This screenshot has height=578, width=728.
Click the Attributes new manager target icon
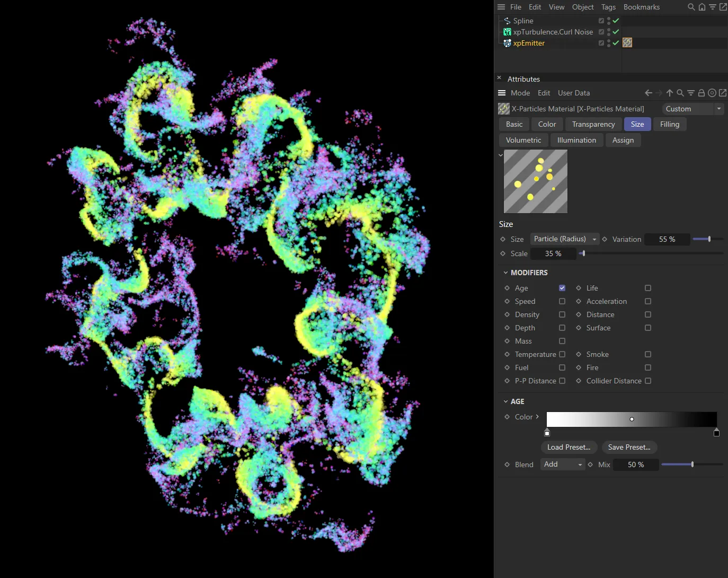pyautogui.click(x=712, y=93)
